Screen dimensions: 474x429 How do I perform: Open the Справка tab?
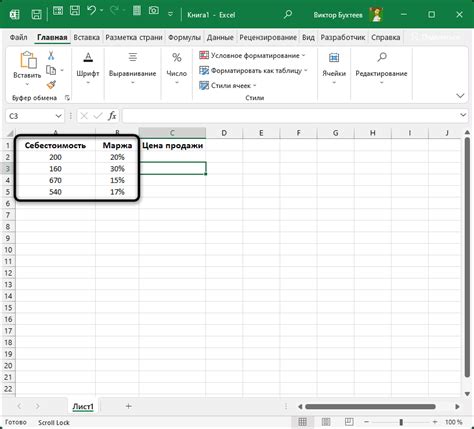(x=386, y=37)
